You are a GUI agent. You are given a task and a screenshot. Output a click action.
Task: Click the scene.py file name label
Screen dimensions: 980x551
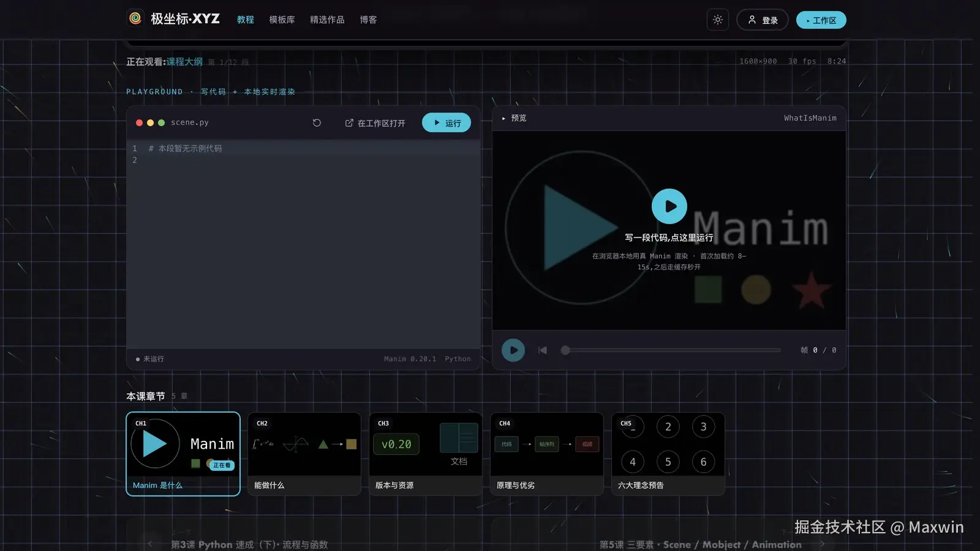point(190,122)
